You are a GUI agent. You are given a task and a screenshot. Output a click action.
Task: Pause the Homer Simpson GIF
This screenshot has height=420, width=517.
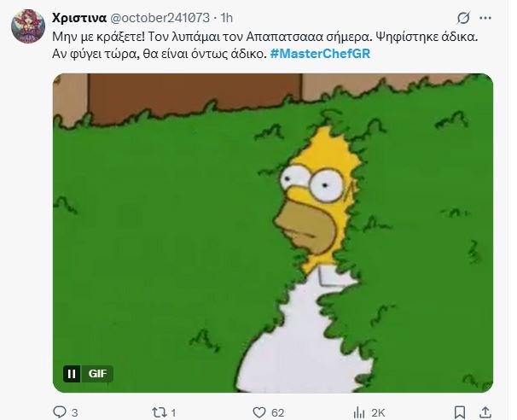coord(72,374)
